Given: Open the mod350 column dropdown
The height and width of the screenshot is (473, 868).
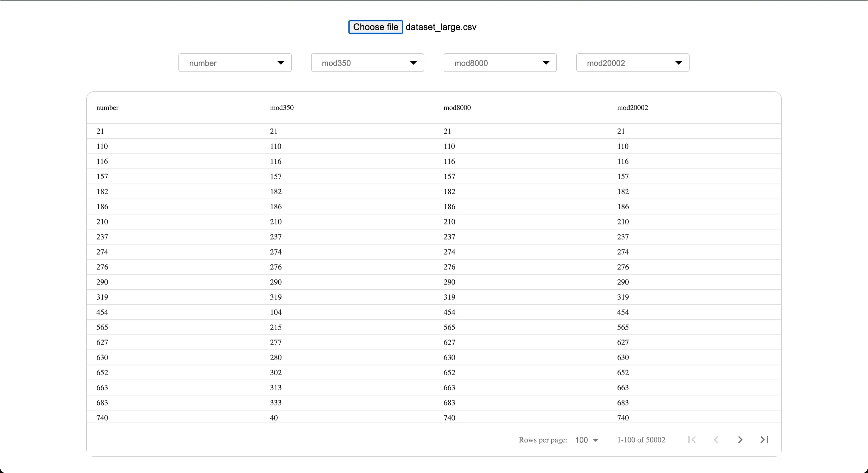Looking at the screenshot, I should [367, 63].
